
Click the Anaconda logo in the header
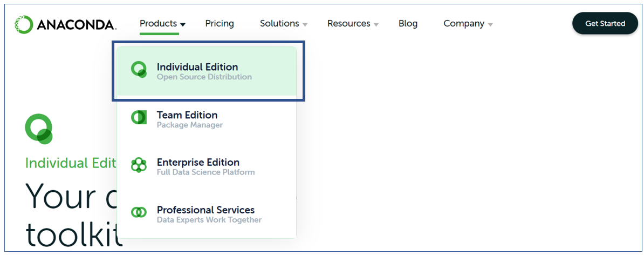pyautogui.click(x=65, y=25)
